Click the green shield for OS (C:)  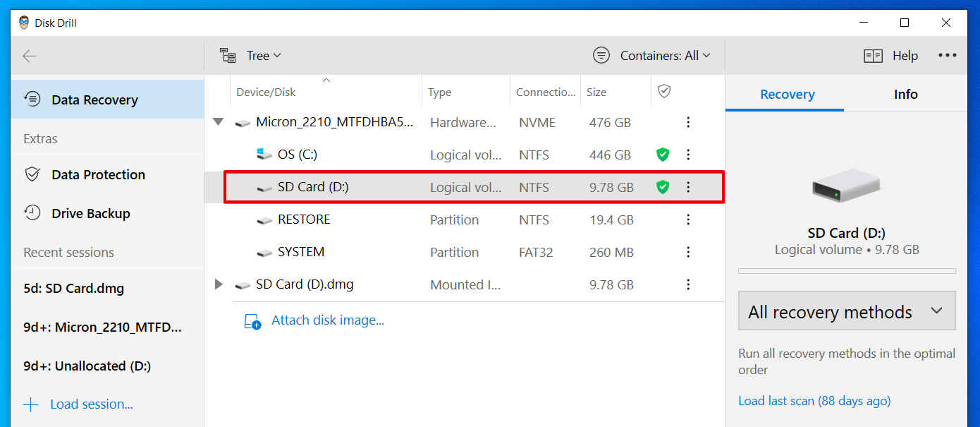point(662,155)
